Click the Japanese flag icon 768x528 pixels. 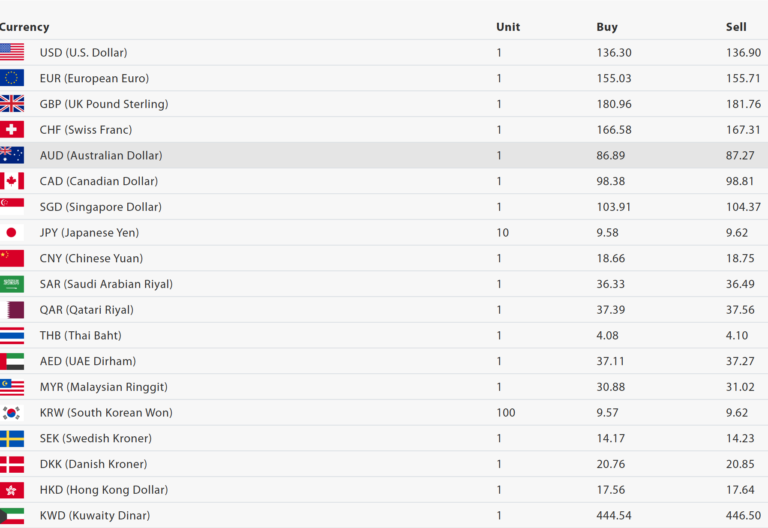coord(12,232)
